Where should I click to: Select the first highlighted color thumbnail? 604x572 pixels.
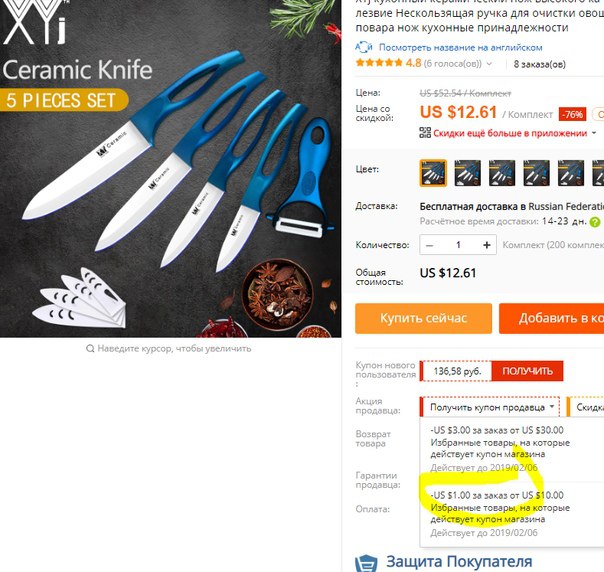(x=433, y=173)
